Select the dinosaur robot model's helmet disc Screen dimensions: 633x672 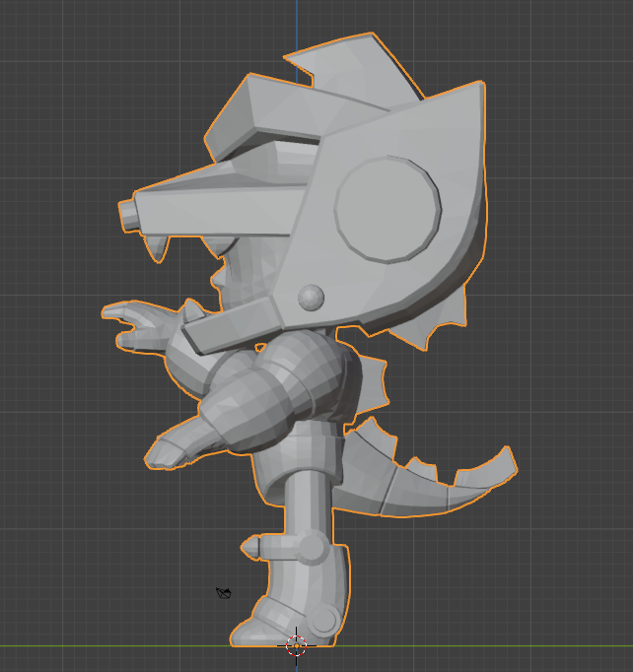pyautogui.click(x=387, y=210)
